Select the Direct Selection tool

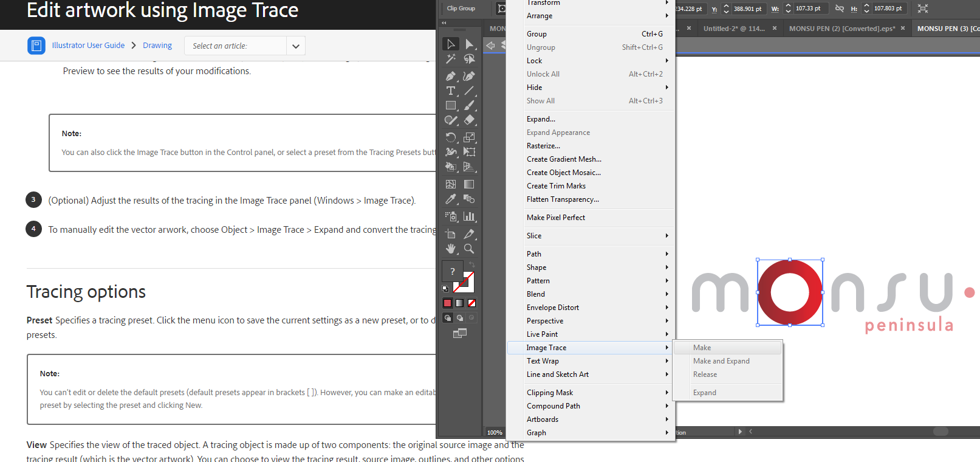[x=469, y=44]
